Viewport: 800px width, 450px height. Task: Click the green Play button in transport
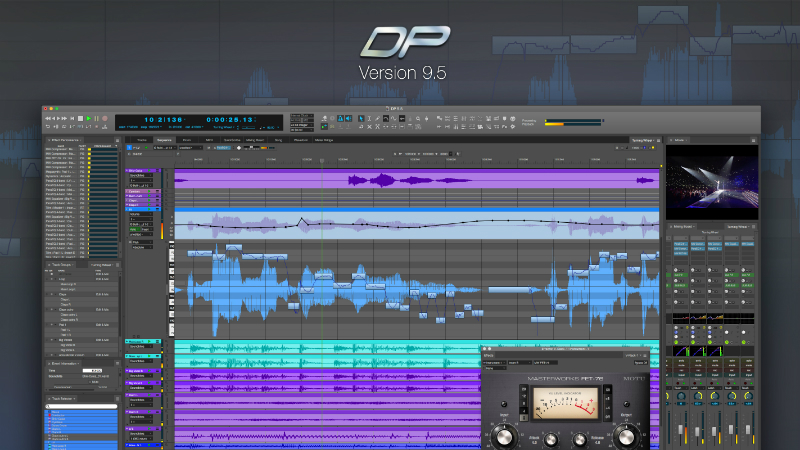pyautogui.click(x=88, y=118)
